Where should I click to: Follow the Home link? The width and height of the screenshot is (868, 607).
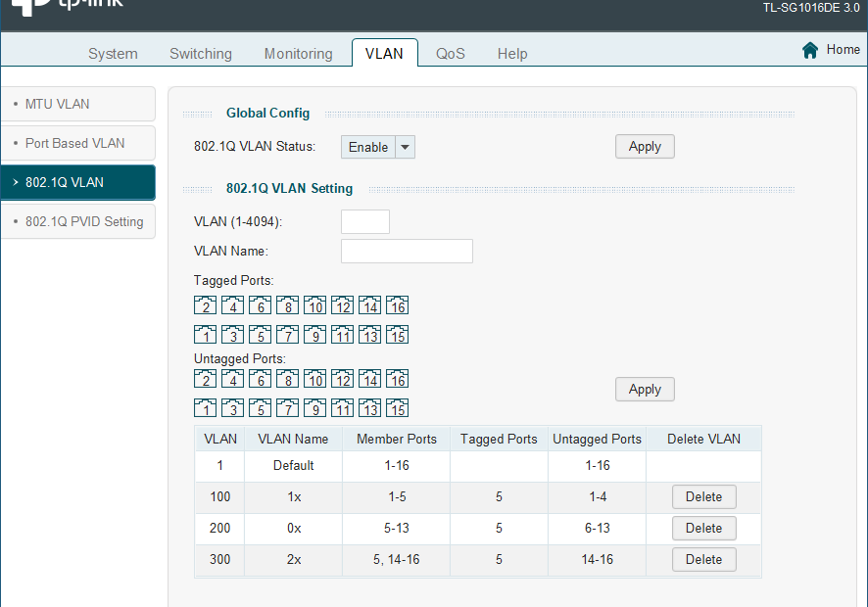pos(844,50)
